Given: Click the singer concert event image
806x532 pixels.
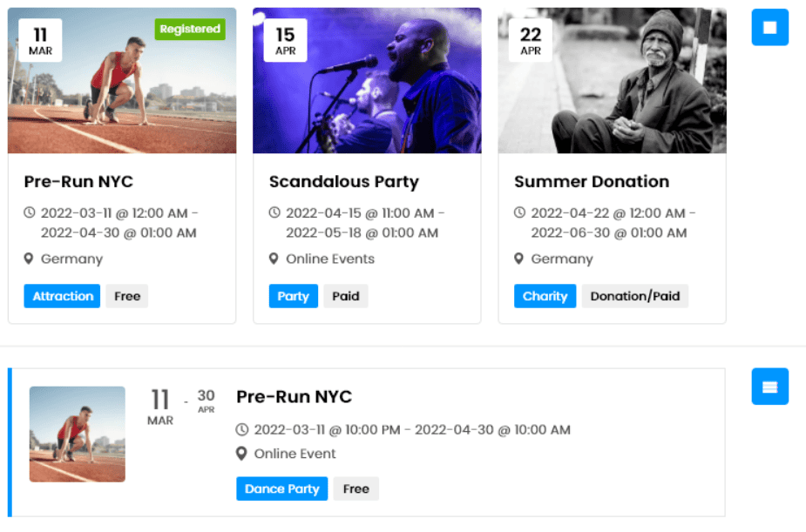Looking at the screenshot, I should (x=367, y=81).
